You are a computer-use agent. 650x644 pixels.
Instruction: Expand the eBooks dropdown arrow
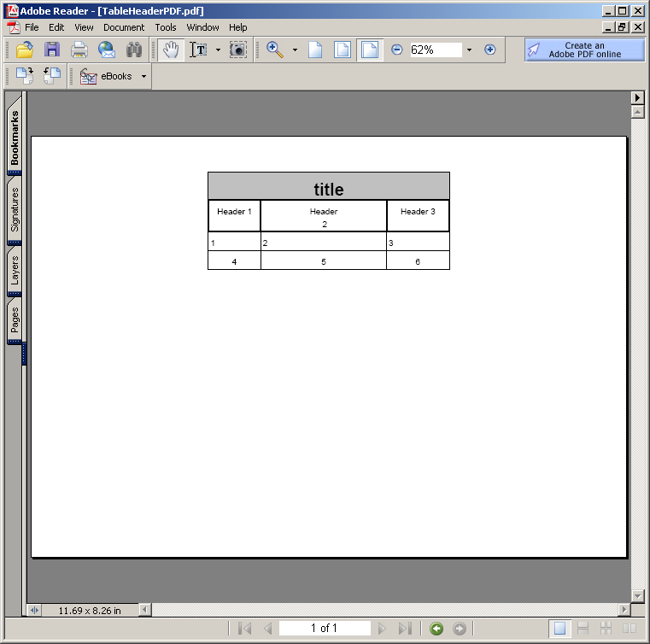tap(143, 76)
